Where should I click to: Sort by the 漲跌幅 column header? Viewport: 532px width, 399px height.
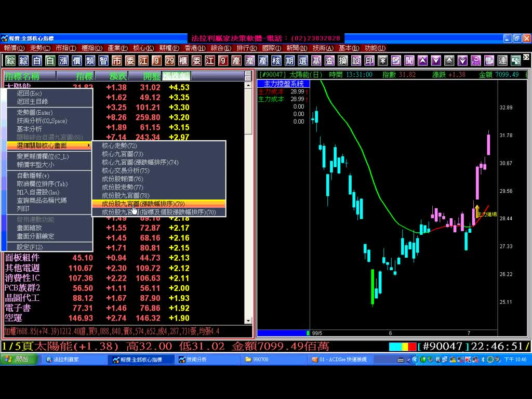pyautogui.click(x=177, y=76)
